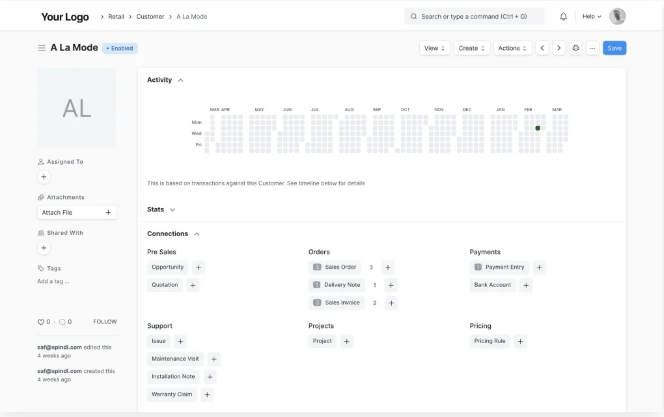The width and height of the screenshot is (664, 417).
Task: Open the Help menu
Action: point(592,16)
